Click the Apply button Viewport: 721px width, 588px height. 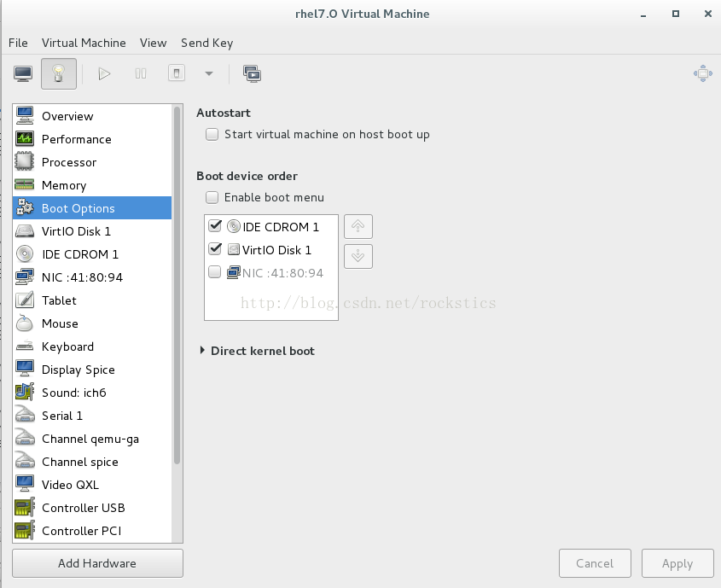coord(677,563)
